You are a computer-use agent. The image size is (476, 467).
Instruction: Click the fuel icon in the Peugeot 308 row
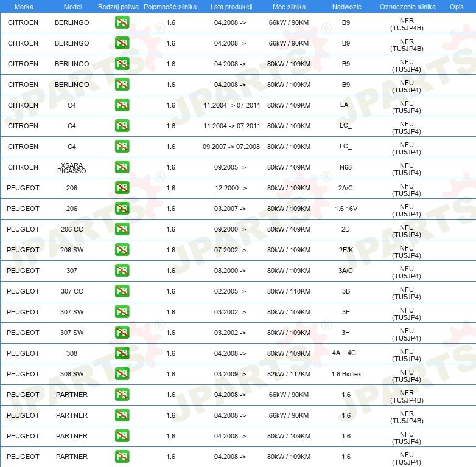[122, 353]
